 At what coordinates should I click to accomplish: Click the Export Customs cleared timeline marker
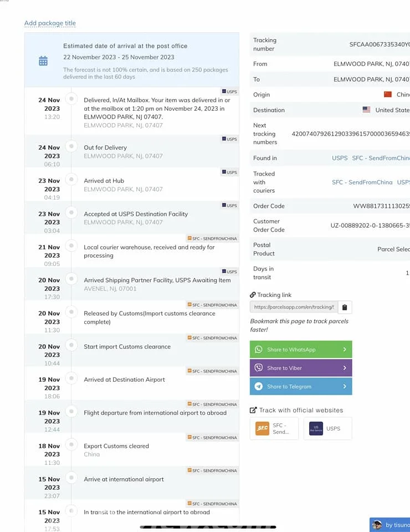(71, 444)
